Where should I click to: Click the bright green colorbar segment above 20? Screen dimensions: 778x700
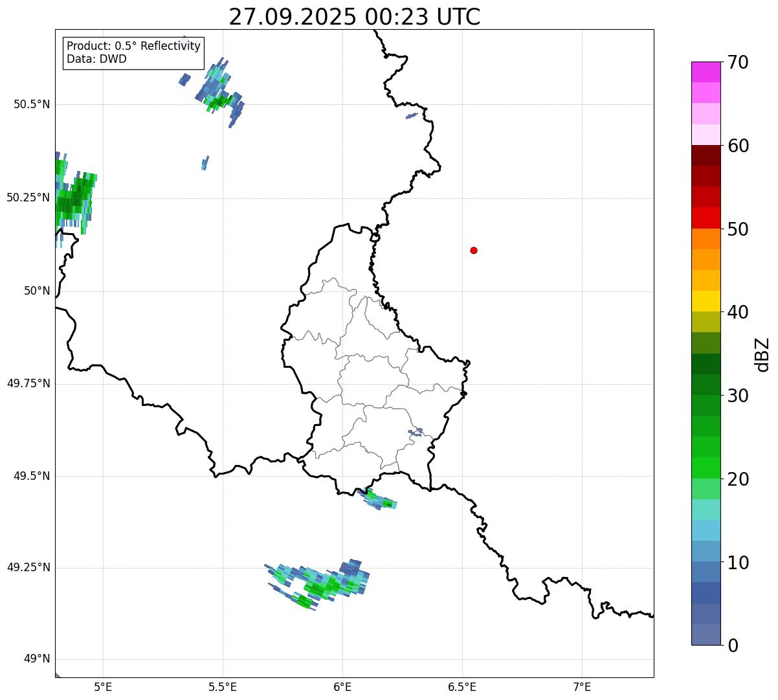pyautogui.click(x=706, y=468)
